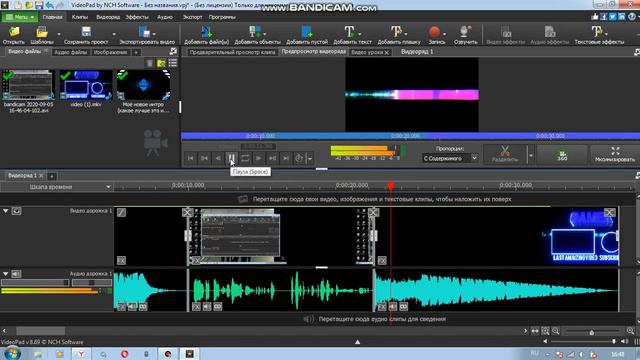Screen dimensions: 640x360
Task: Switch to the Clips ribbon tab
Action: coord(80,17)
